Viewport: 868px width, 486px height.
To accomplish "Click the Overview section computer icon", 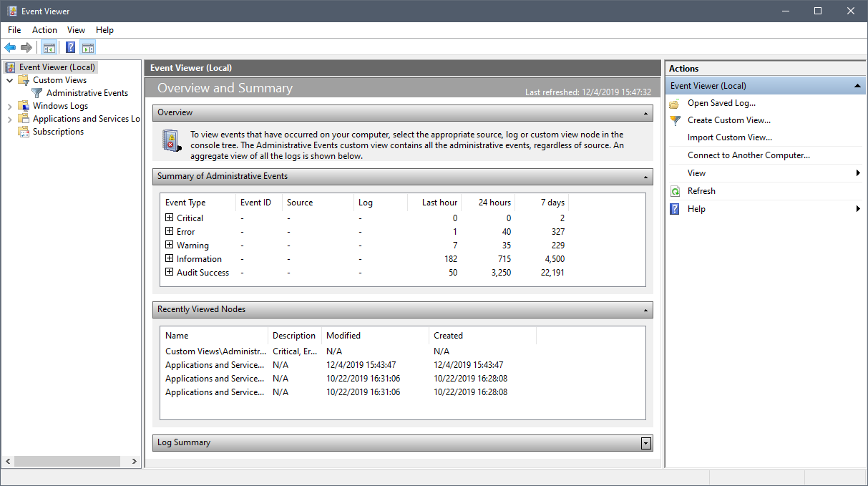I will click(172, 140).
